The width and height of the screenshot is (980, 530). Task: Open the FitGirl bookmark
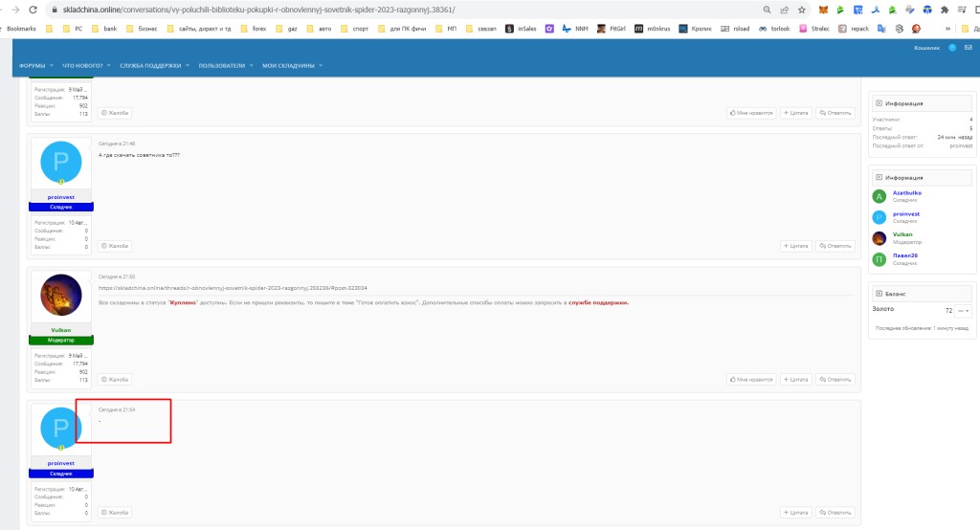pos(612,29)
